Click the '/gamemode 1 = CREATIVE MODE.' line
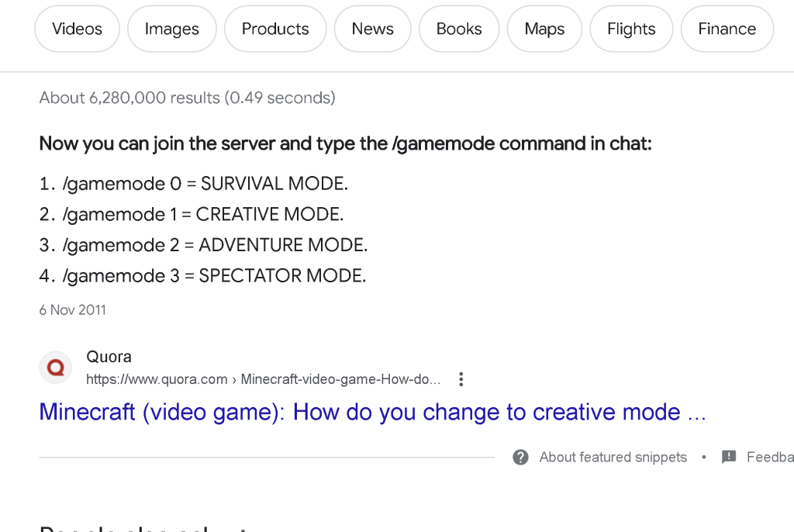This screenshot has width=794, height=532. (x=203, y=214)
